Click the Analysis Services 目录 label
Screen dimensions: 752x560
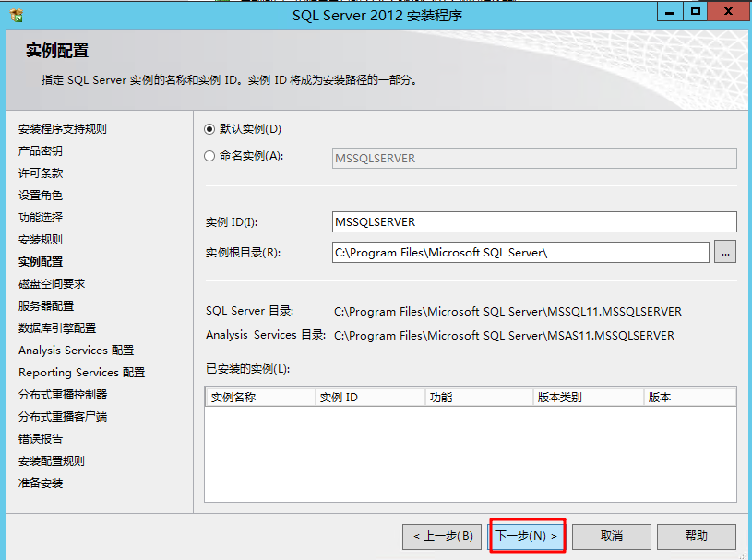(x=266, y=334)
